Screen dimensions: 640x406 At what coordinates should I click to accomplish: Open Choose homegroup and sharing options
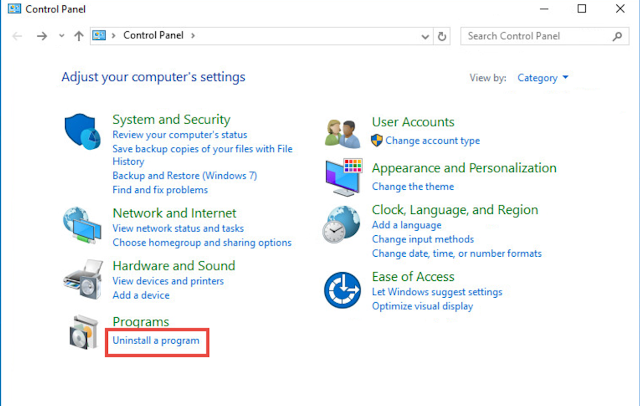click(x=202, y=242)
